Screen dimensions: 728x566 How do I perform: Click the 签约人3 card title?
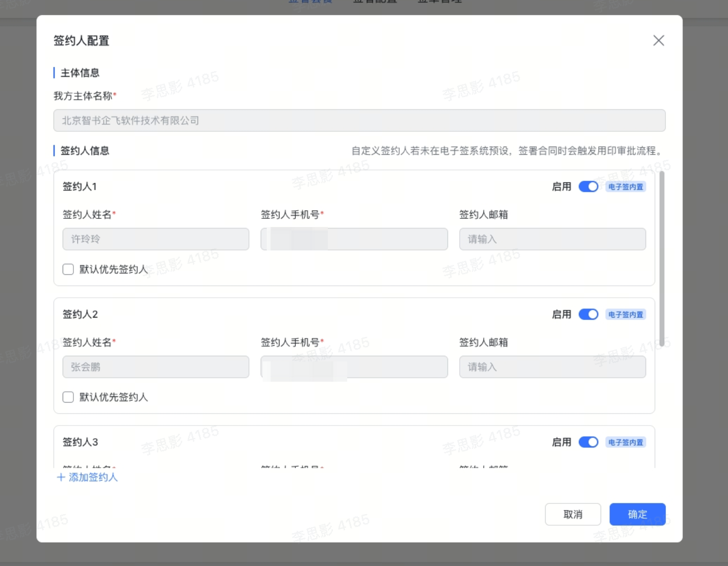80,442
